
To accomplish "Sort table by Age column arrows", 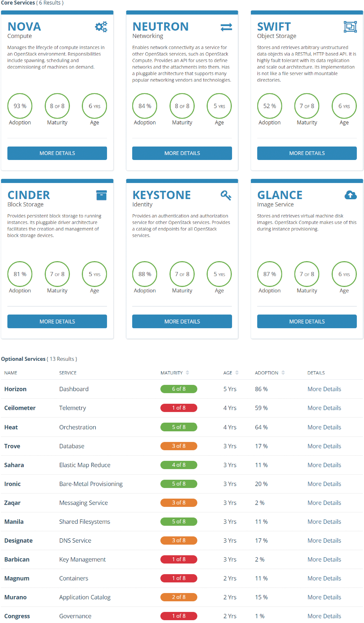I will point(237,372).
